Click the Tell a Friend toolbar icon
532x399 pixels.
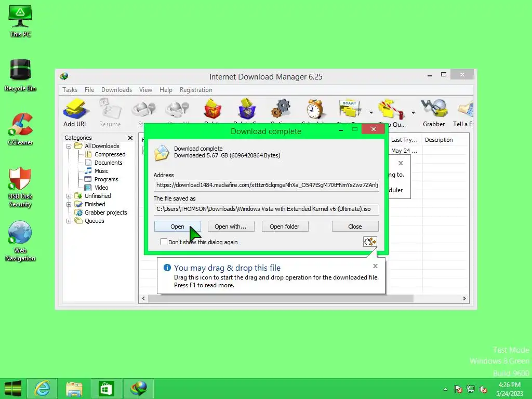(464, 113)
